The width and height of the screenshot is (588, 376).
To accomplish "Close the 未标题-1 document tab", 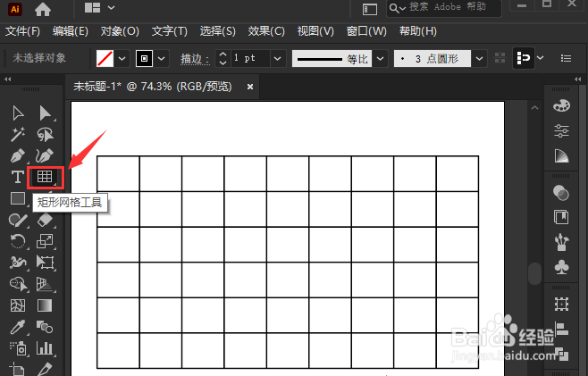I will tap(250, 87).
